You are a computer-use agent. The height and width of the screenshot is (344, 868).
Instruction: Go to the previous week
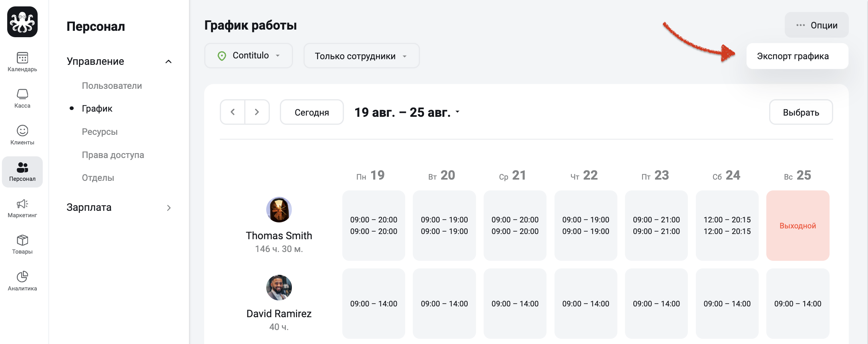pos(233,112)
